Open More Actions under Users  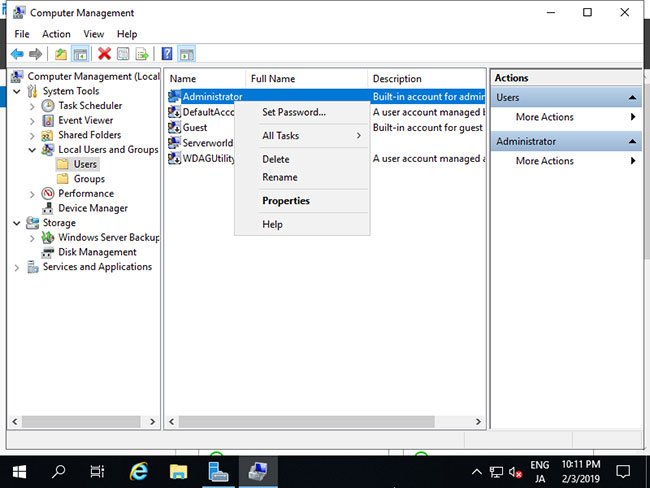coord(566,117)
